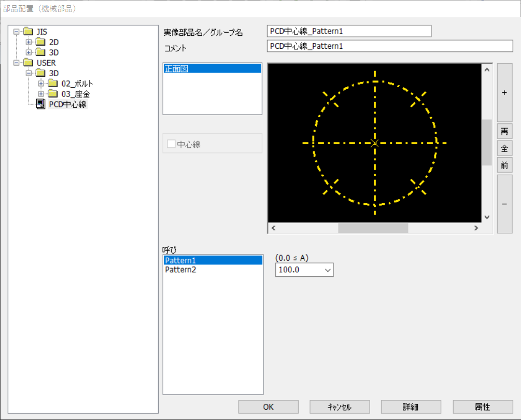Image resolution: width=521 pixels, height=420 pixels.
Task: Click preview scroll left arrow
Action: [273, 228]
